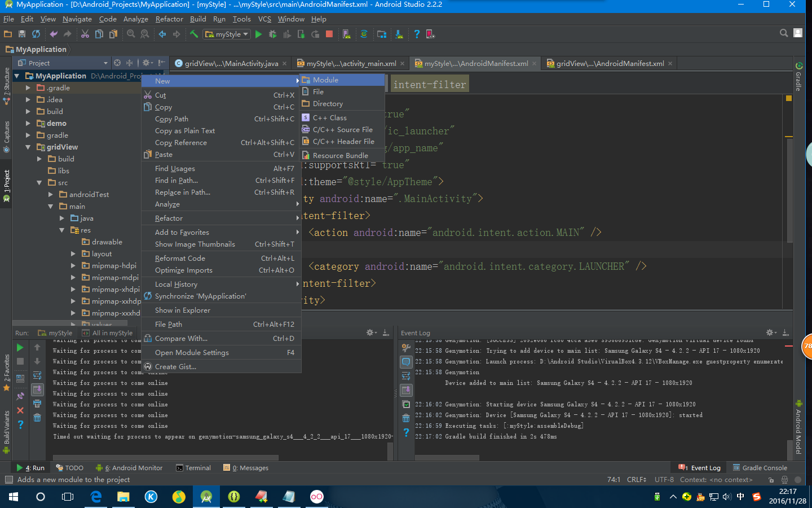This screenshot has width=812, height=508.
Task: Click the Synchronize toolbar icon
Action: 36,34
